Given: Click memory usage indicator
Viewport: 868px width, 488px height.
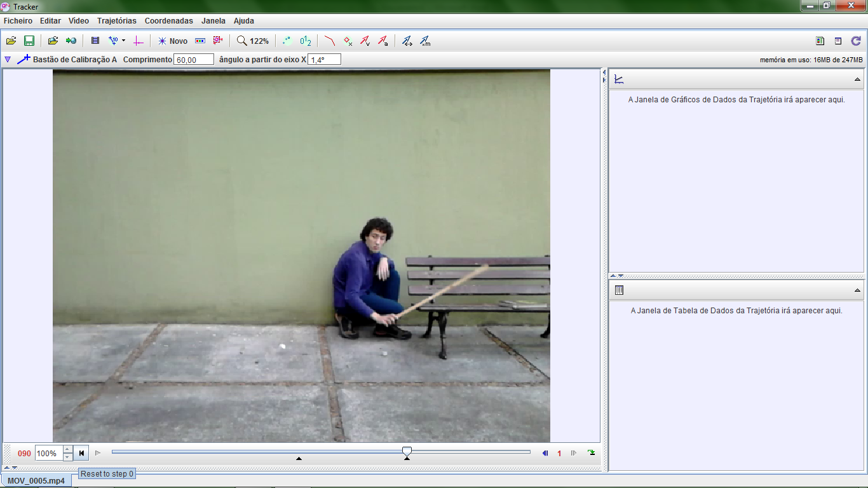Looking at the screenshot, I should coord(811,60).
